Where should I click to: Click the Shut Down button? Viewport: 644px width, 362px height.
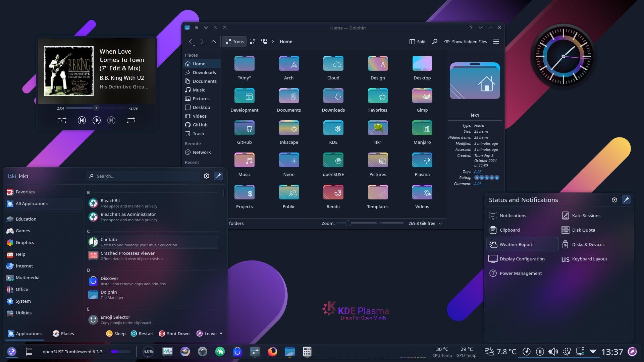pyautogui.click(x=174, y=334)
